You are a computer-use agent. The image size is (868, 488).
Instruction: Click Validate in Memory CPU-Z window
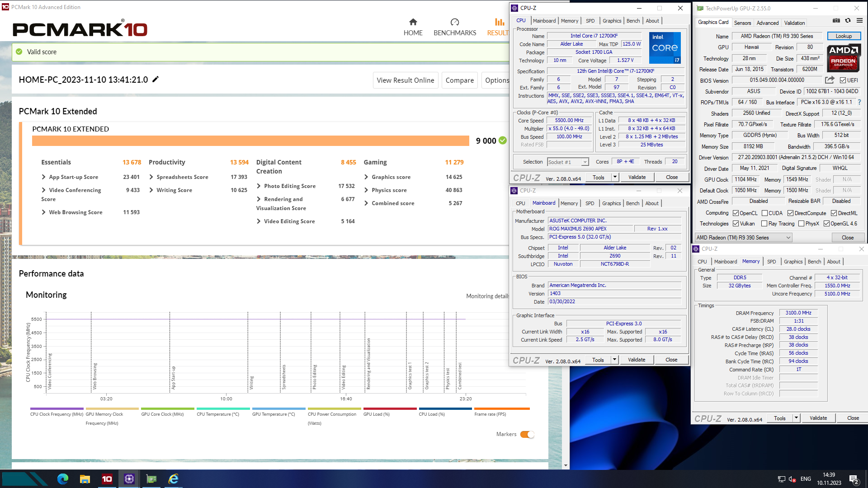click(818, 418)
